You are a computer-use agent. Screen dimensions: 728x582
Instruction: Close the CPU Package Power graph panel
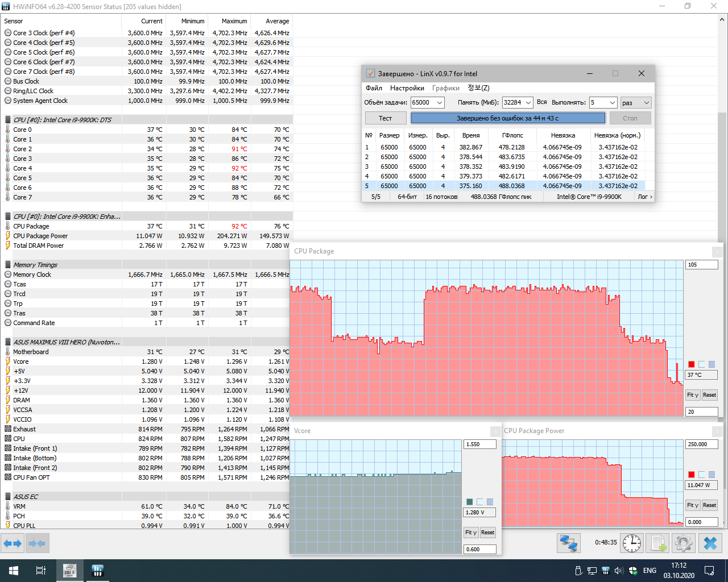pos(717,431)
